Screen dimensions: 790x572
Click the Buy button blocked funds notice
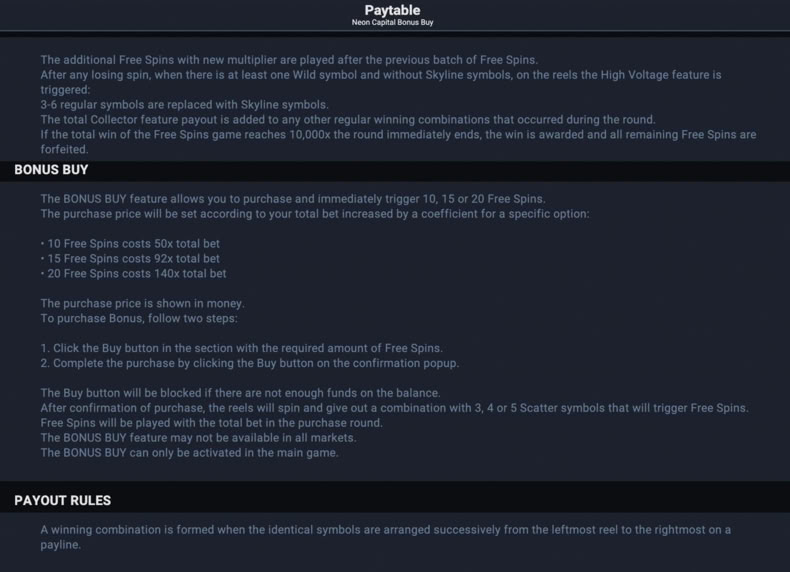pyautogui.click(x=240, y=393)
